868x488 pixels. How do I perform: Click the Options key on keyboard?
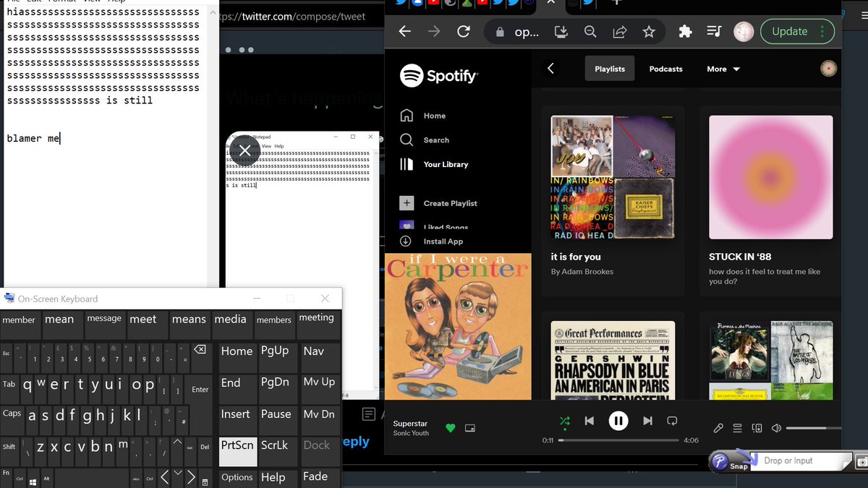tap(237, 477)
